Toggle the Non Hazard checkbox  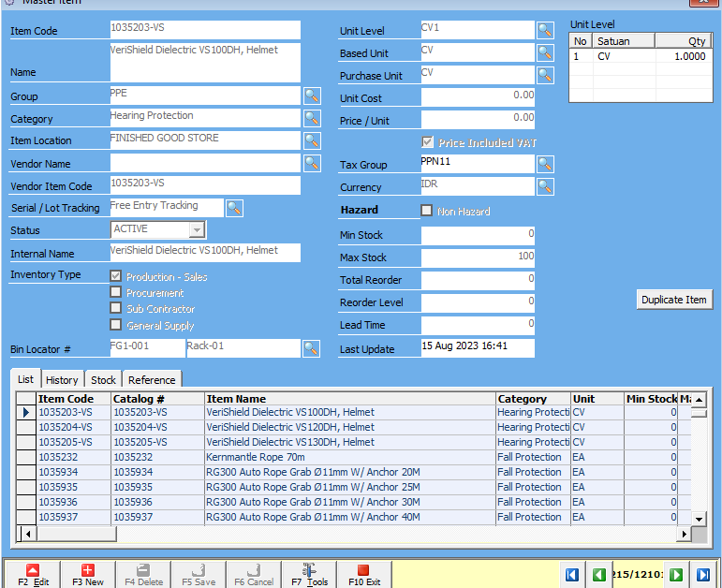[x=427, y=211]
